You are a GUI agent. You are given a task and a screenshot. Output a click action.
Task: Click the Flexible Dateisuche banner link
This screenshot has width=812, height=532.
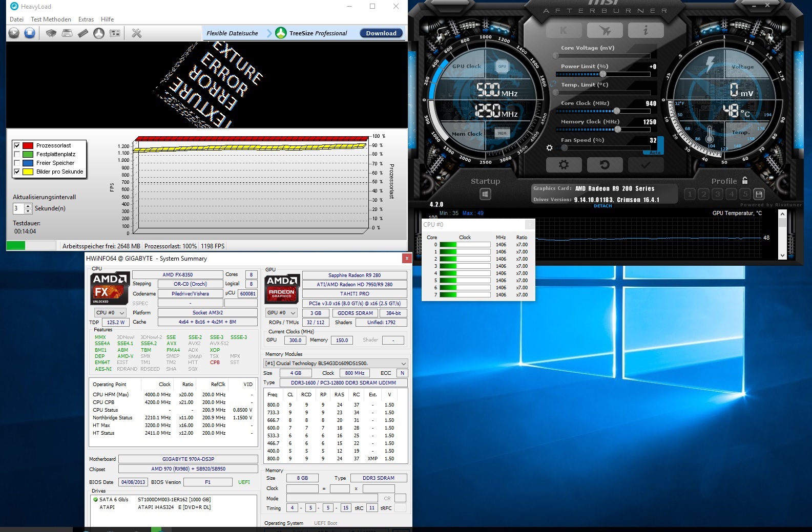click(x=232, y=33)
